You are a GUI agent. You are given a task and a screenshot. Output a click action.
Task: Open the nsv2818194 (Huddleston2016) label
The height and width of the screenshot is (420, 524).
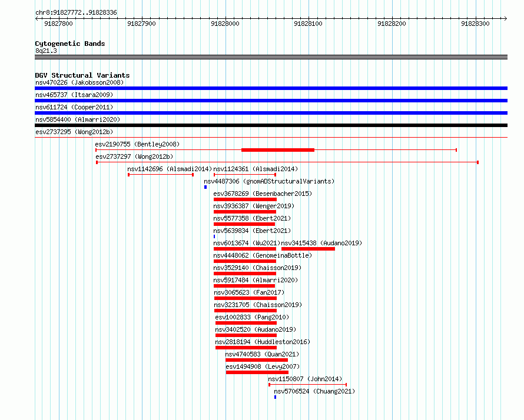263,342
